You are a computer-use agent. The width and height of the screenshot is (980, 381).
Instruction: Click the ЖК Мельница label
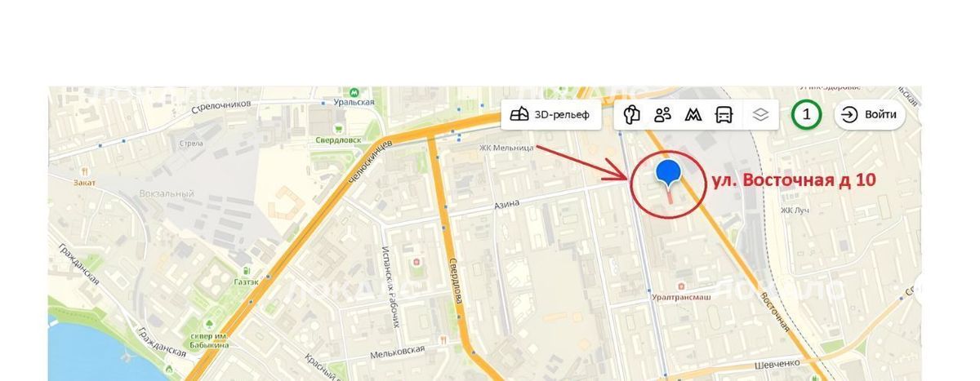click(506, 148)
